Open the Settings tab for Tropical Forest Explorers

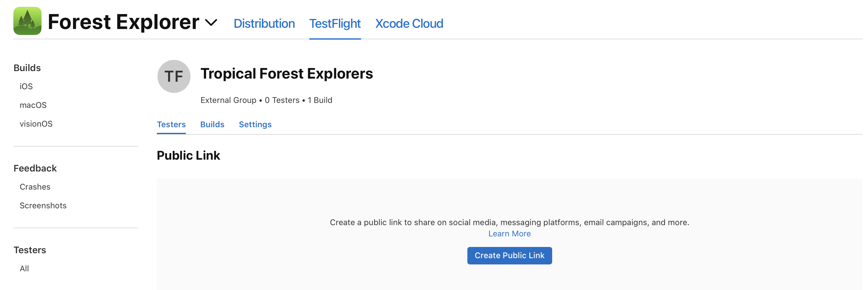(x=255, y=124)
